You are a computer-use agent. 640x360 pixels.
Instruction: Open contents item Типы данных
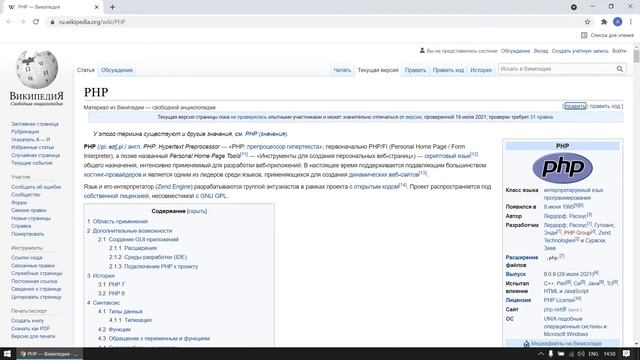(125, 311)
